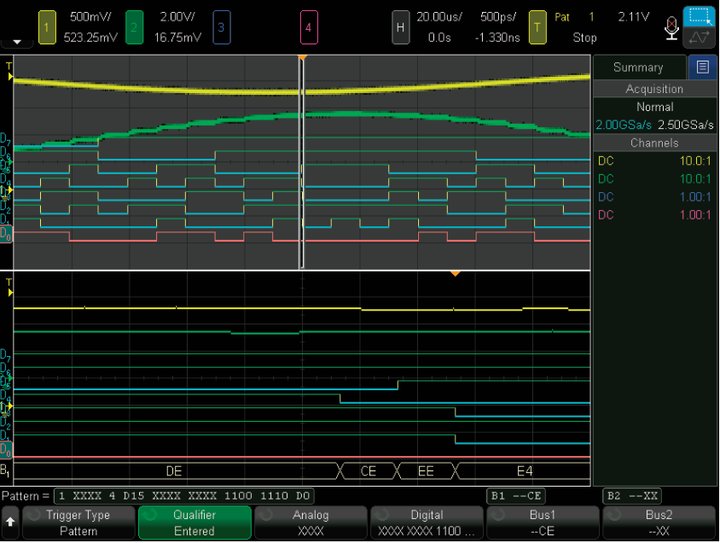This screenshot has width=720, height=543.
Task: Select the D0 digital channel label in upper window
Action: [x=6, y=234]
